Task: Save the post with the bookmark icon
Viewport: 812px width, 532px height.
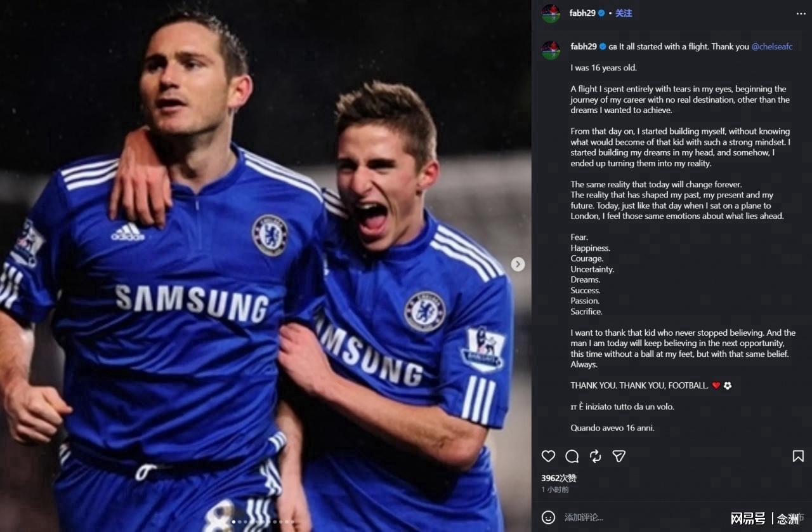Action: tap(798, 456)
